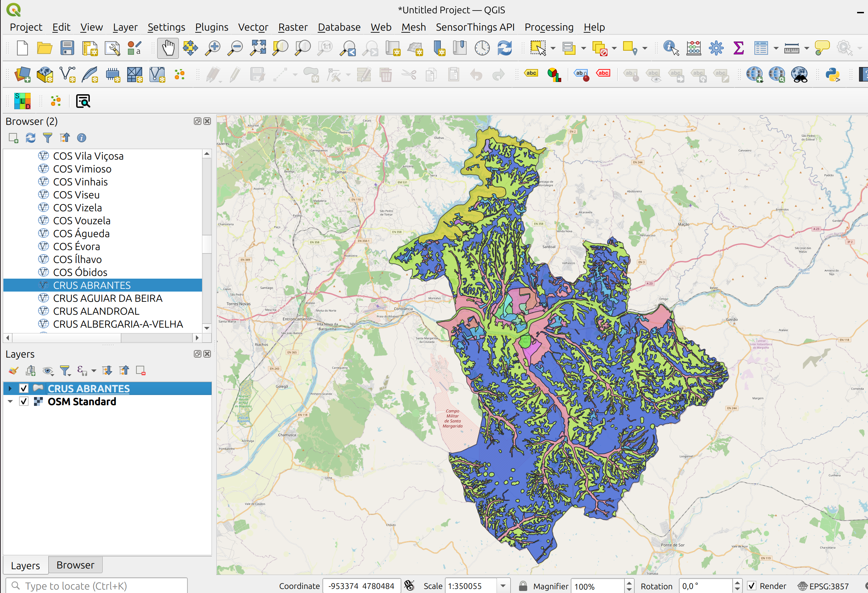868x593 pixels.
Task: Open Manage Map Themes eye dropdown
Action: [48, 370]
